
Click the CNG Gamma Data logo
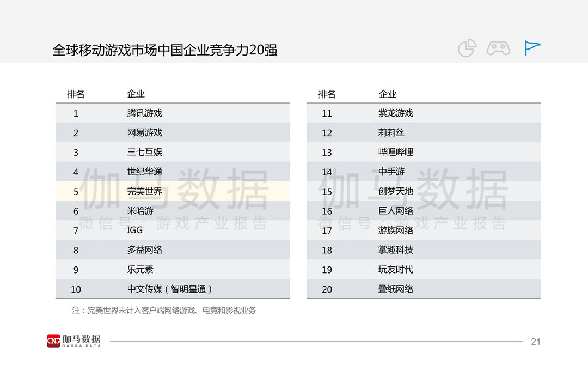click(74, 341)
